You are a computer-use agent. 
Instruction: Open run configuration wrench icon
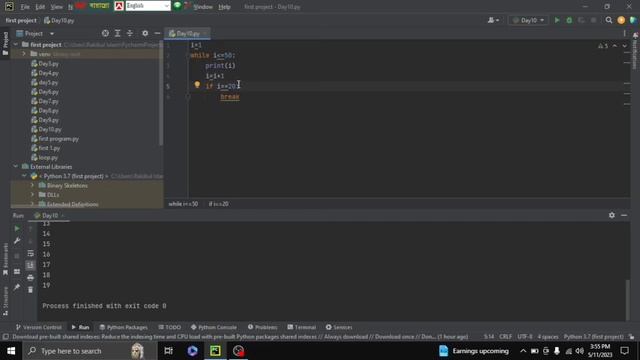click(x=17, y=241)
